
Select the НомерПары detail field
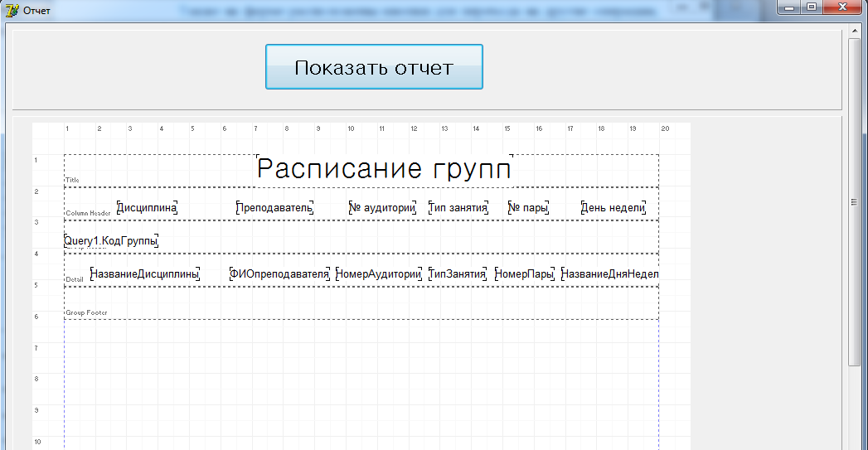click(x=525, y=274)
